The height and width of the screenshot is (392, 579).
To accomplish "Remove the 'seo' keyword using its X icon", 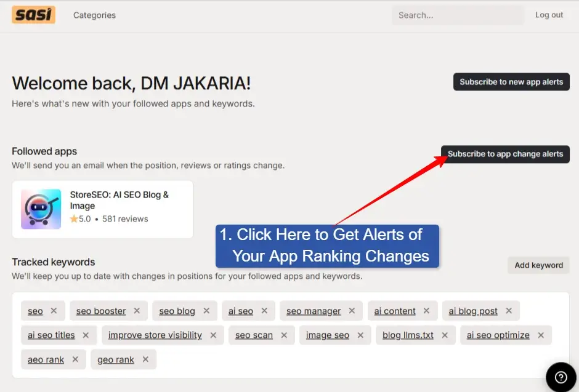I will click(x=52, y=311).
